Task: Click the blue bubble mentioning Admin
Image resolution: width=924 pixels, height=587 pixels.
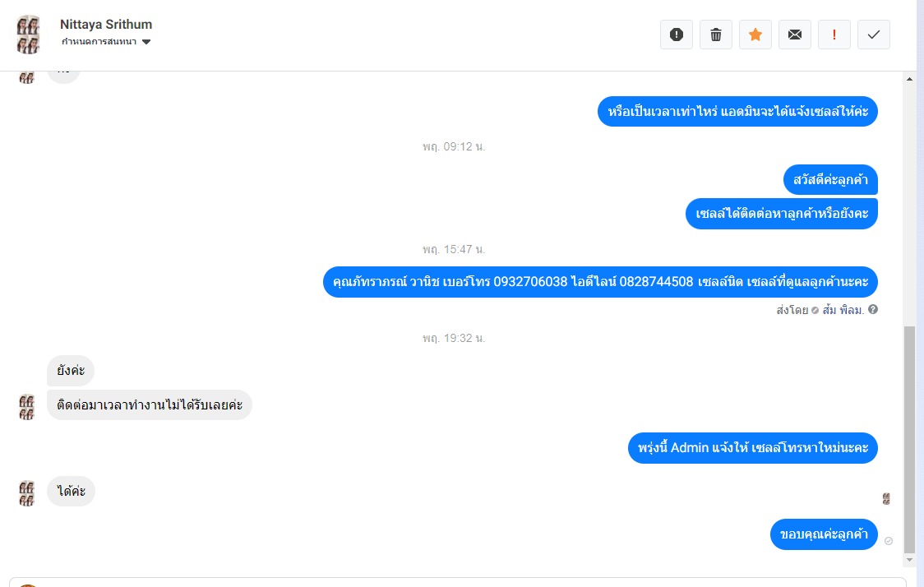Action: point(752,448)
